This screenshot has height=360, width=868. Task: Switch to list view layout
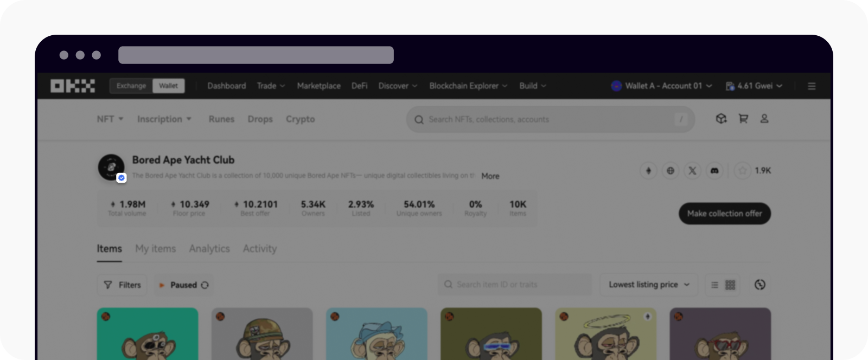pyautogui.click(x=714, y=285)
